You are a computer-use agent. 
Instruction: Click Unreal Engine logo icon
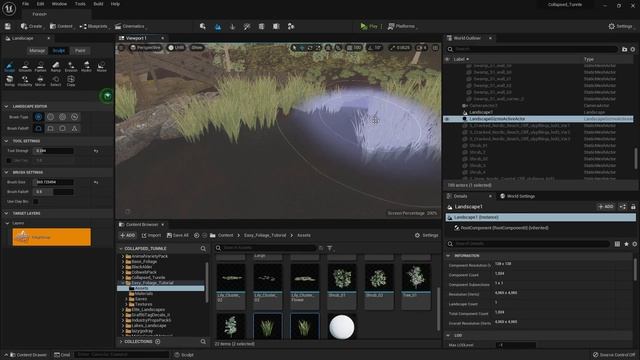[x=9, y=9]
